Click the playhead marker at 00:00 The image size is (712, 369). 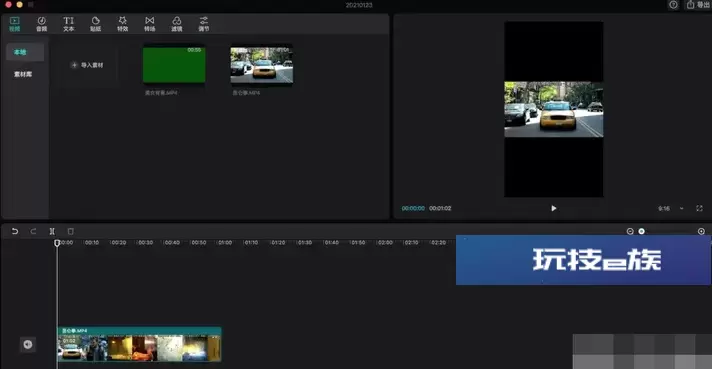click(57, 243)
